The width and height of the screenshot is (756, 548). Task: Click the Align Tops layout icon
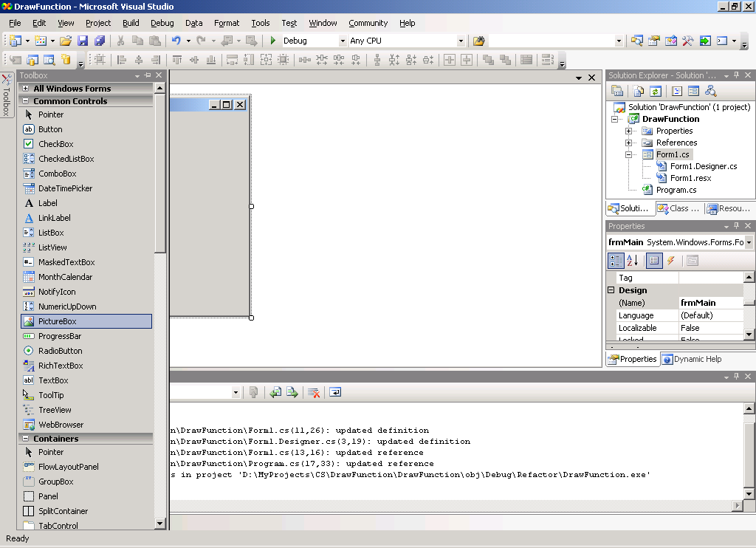click(x=177, y=60)
